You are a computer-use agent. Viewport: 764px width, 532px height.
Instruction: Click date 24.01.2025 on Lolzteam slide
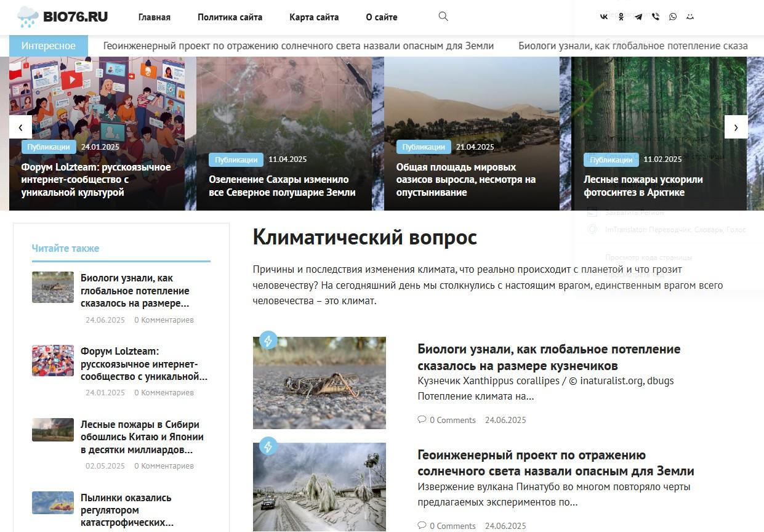100,147
